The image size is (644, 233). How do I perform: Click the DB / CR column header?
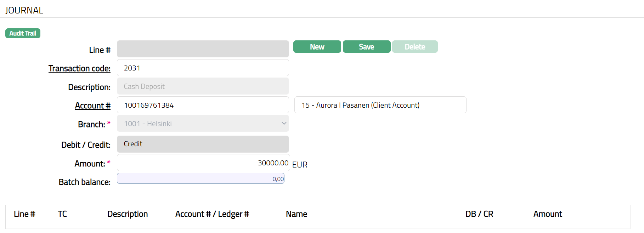point(479,214)
